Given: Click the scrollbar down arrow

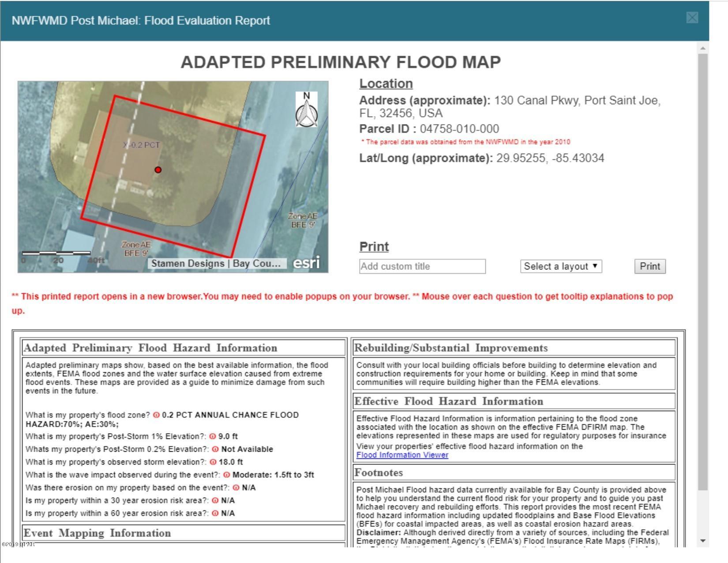Looking at the screenshot, I should pyautogui.click(x=703, y=541).
